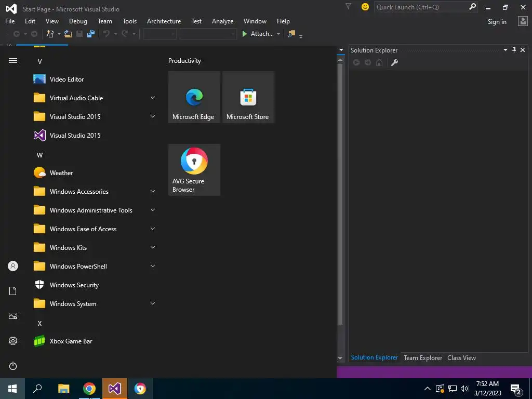Image resolution: width=532 pixels, height=399 pixels.
Task: Open Windows Security from the app list
Action: click(95, 285)
